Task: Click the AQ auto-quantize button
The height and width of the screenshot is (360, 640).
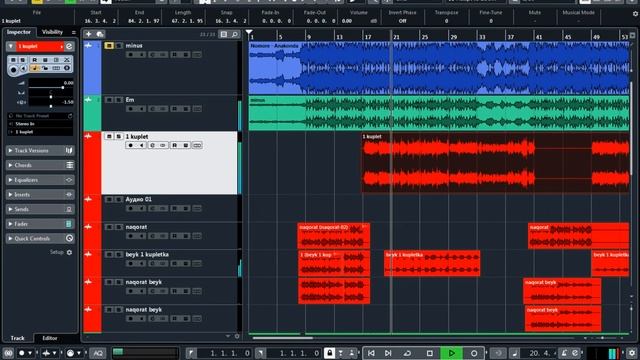Action: coord(98,353)
